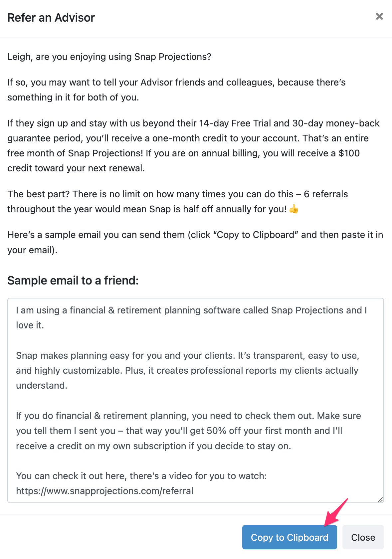Image resolution: width=392 pixels, height=559 pixels.
Task: Click the Copy to Clipboard instruction paragraph
Action: 195,235
